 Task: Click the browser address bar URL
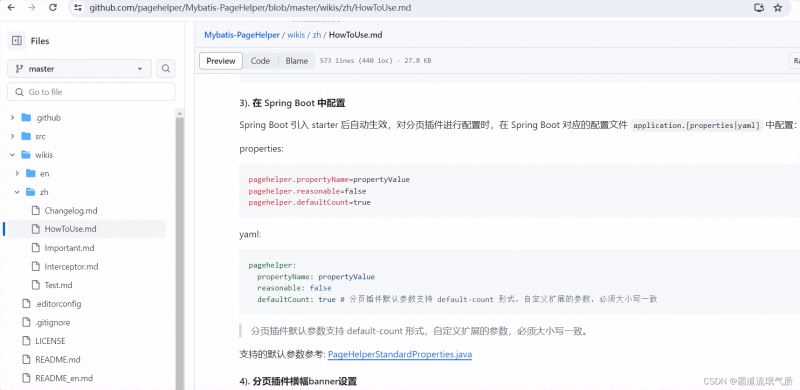pyautogui.click(x=250, y=8)
